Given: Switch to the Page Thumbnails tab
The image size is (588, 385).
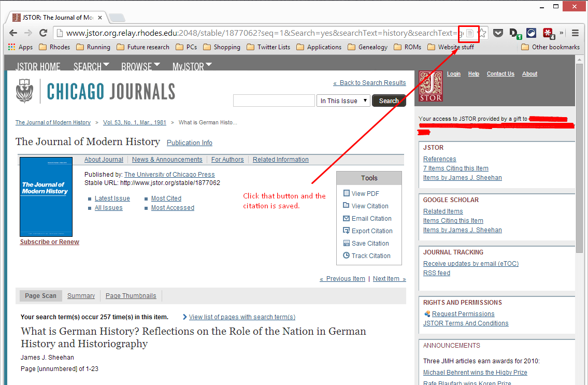Looking at the screenshot, I should point(131,296).
